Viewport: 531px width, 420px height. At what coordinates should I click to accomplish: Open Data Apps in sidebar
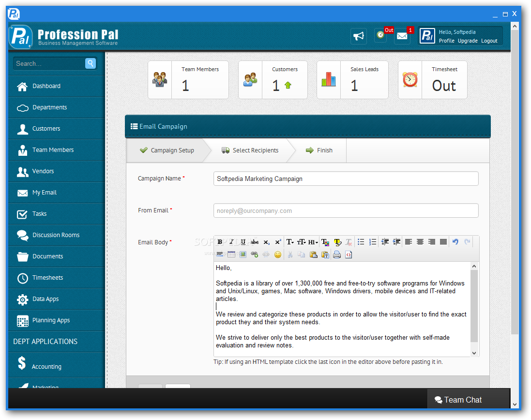tap(56, 300)
